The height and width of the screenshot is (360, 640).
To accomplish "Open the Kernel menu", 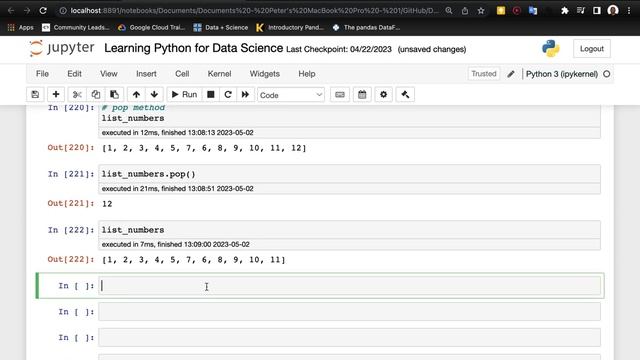I will [x=219, y=74].
